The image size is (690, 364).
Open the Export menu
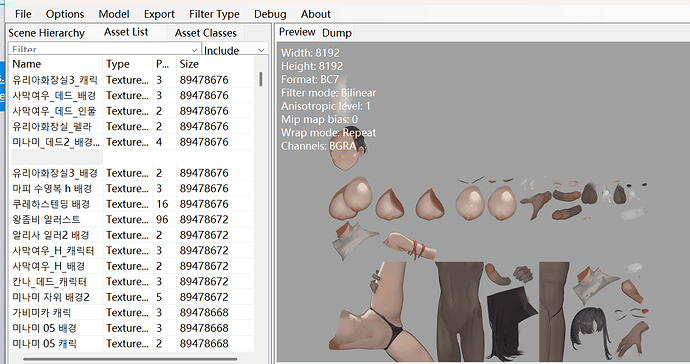[x=159, y=14]
